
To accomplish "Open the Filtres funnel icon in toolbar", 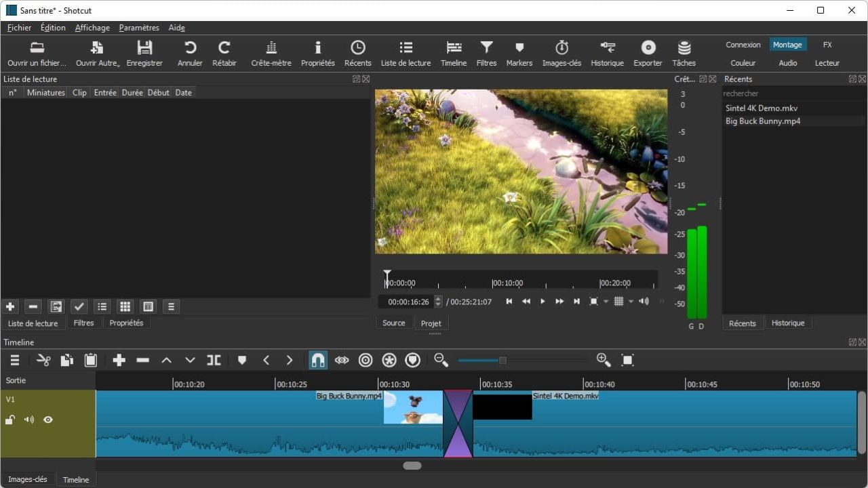I will pos(487,47).
